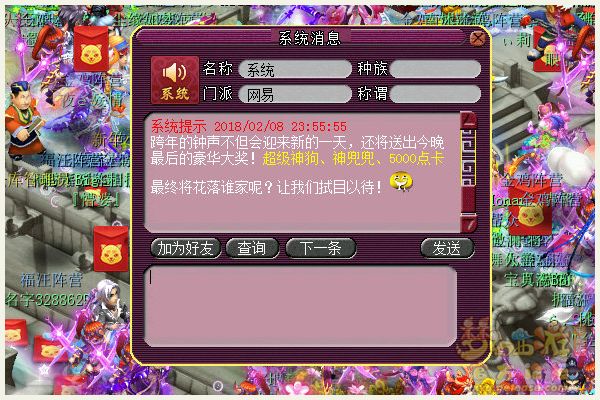
Task: Select the orange-robed NPC holding a cleaver
Action: click(26, 120)
